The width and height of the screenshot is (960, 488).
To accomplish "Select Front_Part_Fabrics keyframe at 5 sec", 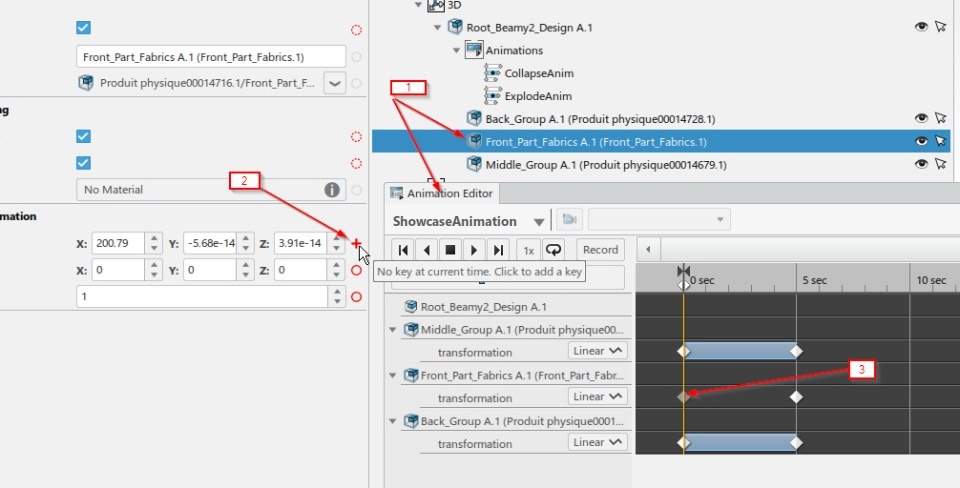I will click(796, 397).
